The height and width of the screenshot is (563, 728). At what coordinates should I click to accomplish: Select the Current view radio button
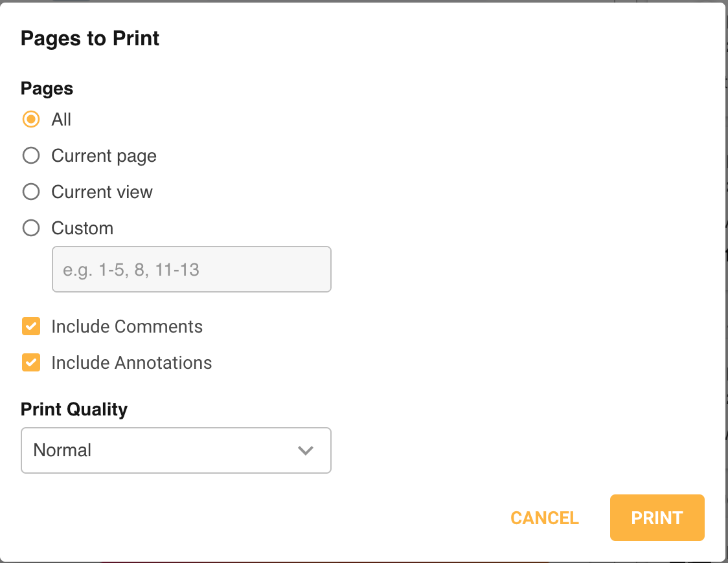point(31,192)
